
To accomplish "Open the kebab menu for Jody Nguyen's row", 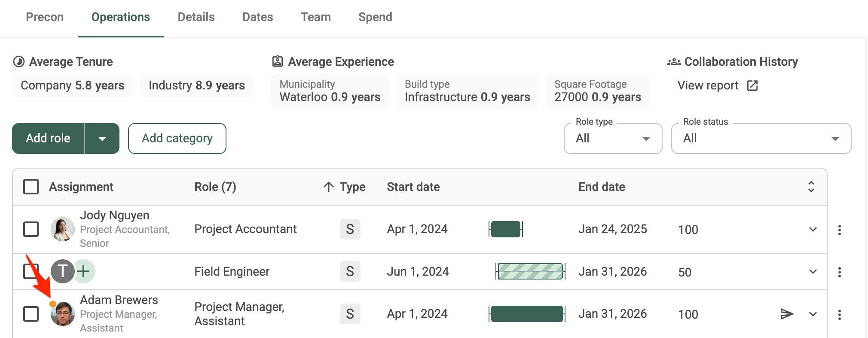I will tap(839, 230).
